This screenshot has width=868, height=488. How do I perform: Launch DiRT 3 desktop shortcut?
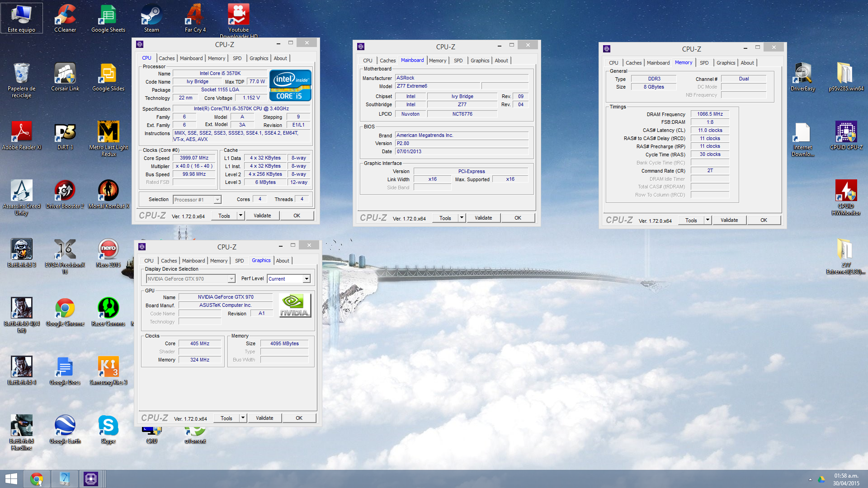click(65, 136)
